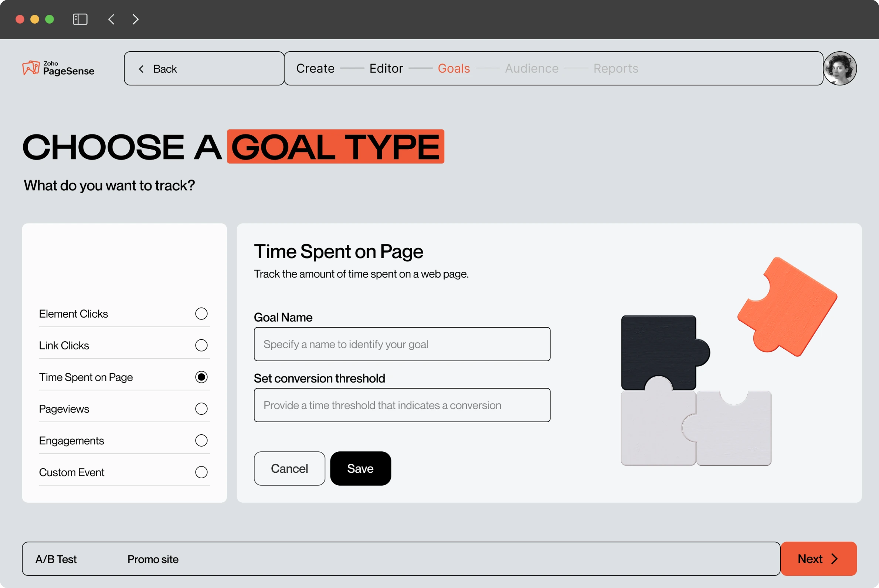879x588 pixels.
Task: Click the Save button
Action: 360,468
